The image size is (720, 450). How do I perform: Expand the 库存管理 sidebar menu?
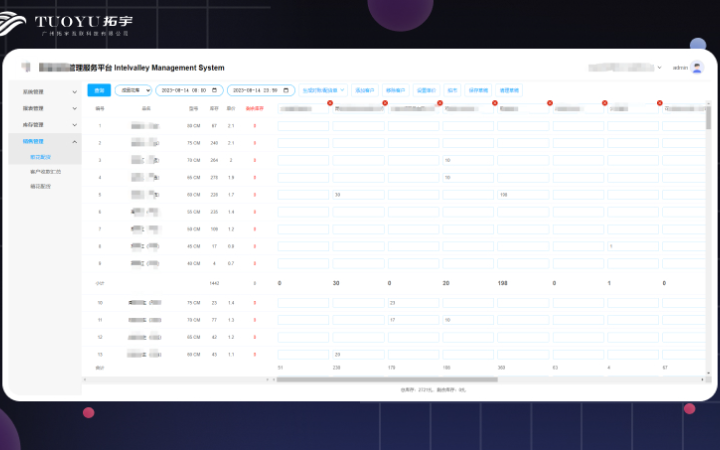[45, 125]
